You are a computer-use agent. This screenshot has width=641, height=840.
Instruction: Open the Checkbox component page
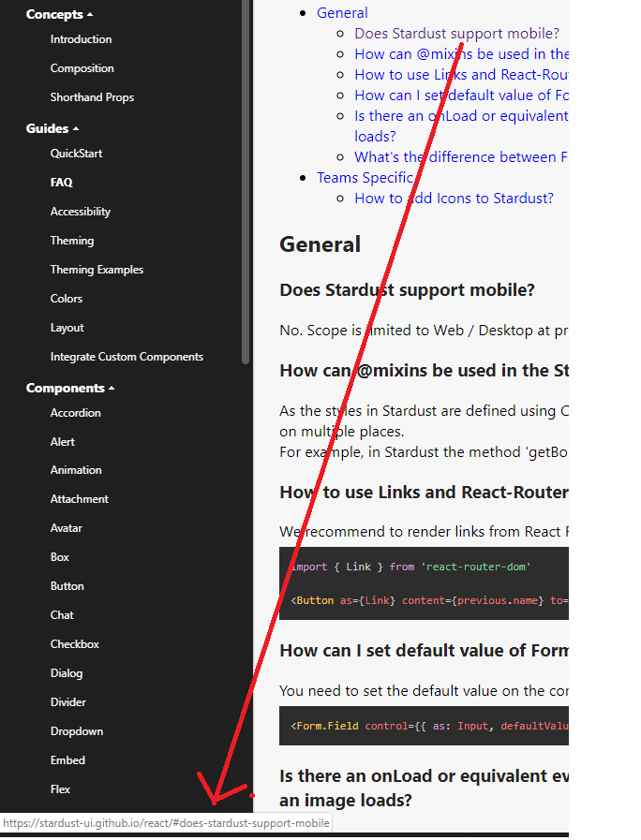[75, 644]
